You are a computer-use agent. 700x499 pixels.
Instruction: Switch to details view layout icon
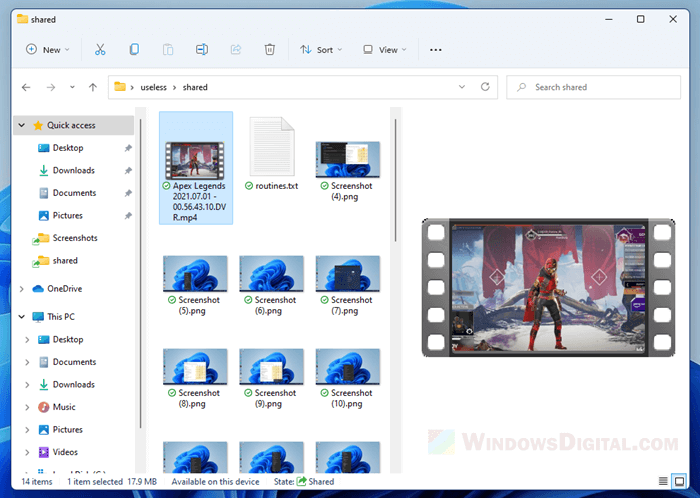coord(663,481)
